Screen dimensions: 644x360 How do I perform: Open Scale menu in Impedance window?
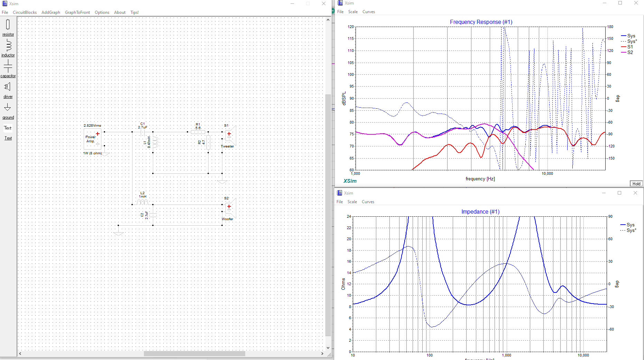coord(352,202)
